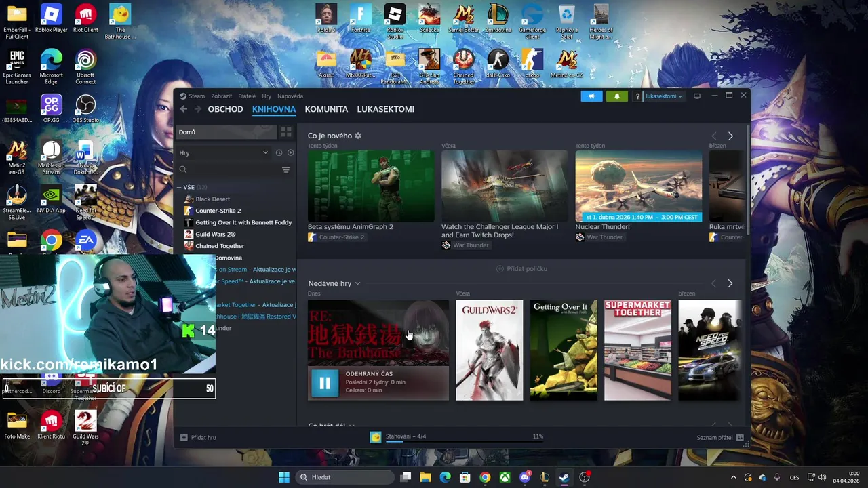The image size is (868, 488).
Task: Switch to the OBCHOD tab
Action: (x=225, y=109)
